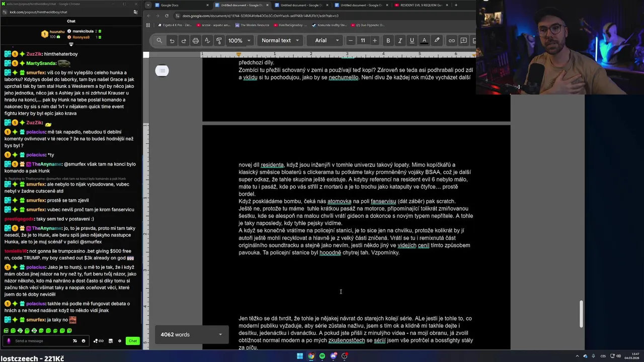Insert a link using chain icon
644x362 pixels.
[x=452, y=41]
